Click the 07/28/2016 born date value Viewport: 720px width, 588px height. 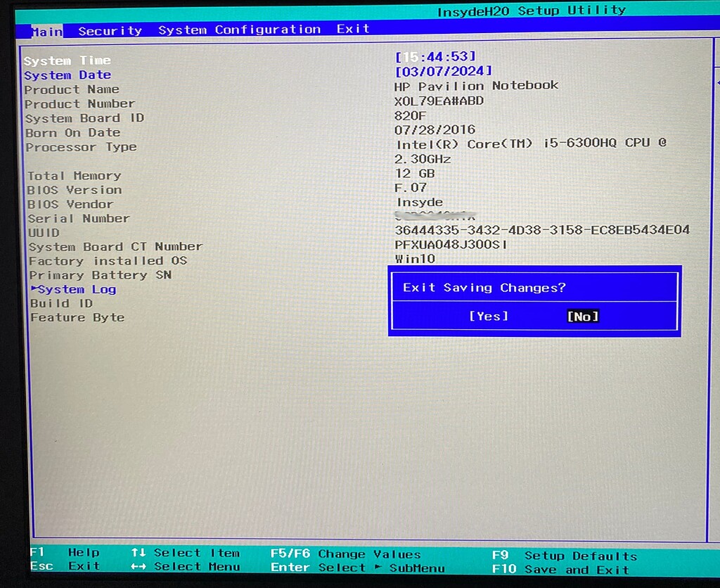[435, 130]
